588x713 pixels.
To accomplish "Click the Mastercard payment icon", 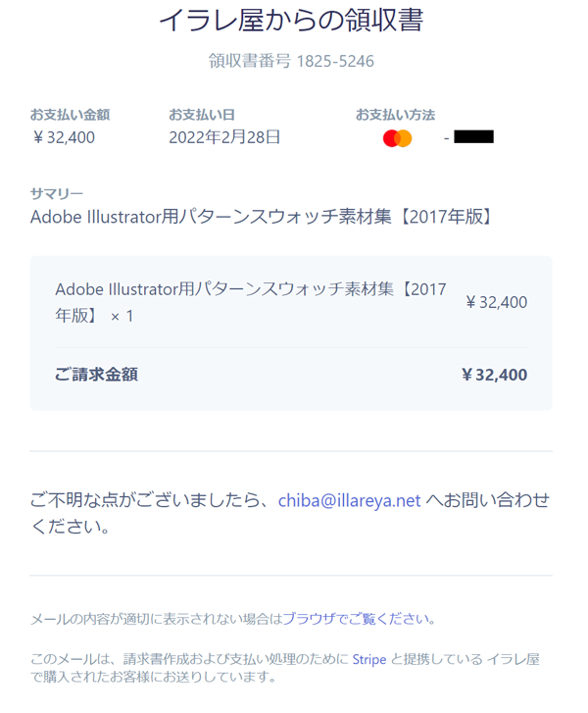I will tap(397, 138).
